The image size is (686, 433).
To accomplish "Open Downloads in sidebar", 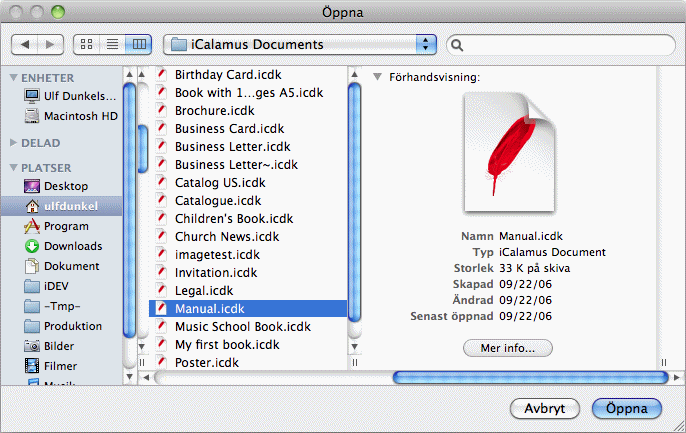I will 61,246.
